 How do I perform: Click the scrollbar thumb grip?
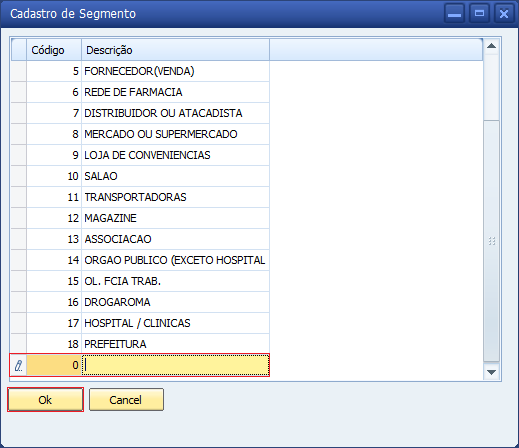(x=492, y=241)
